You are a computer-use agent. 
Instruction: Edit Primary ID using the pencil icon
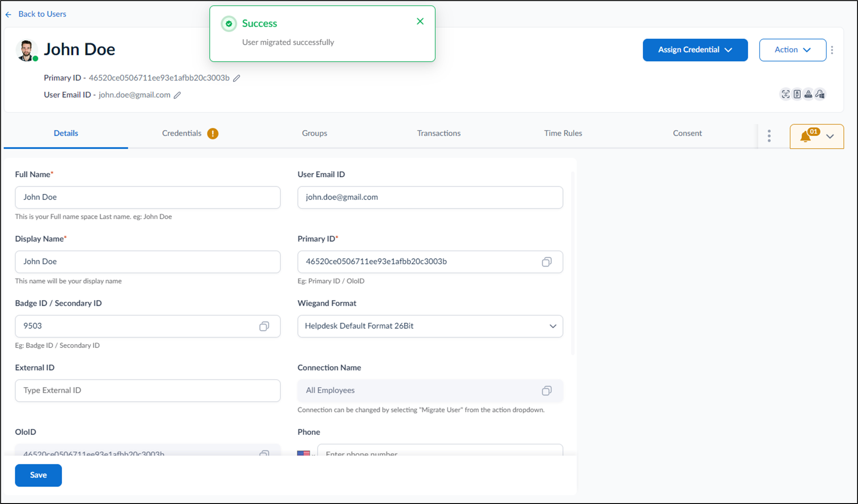237,78
